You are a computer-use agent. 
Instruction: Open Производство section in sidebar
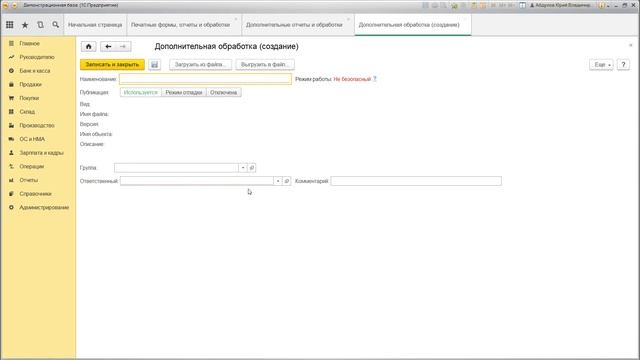pyautogui.click(x=37, y=125)
